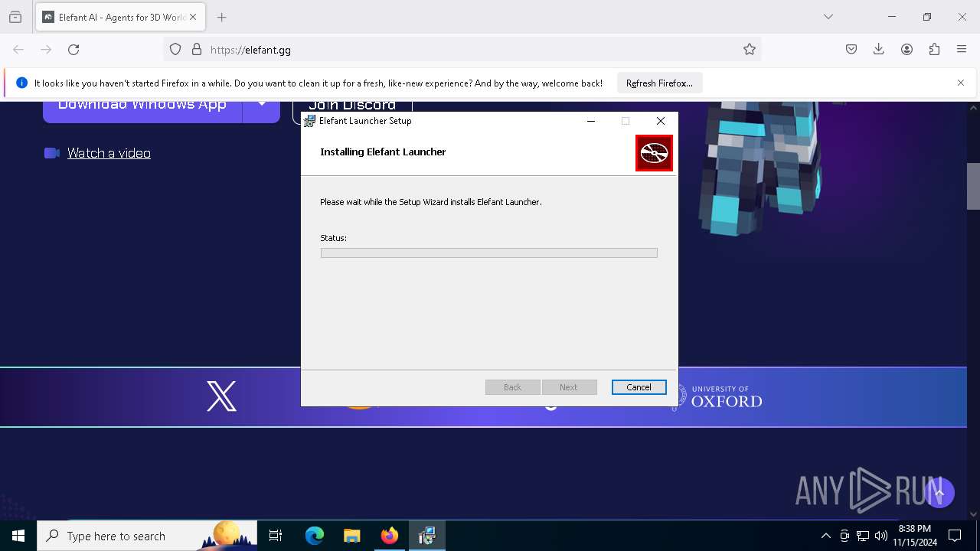The width and height of the screenshot is (980, 551).
Task: Open the Windows Start menu
Action: [18, 536]
